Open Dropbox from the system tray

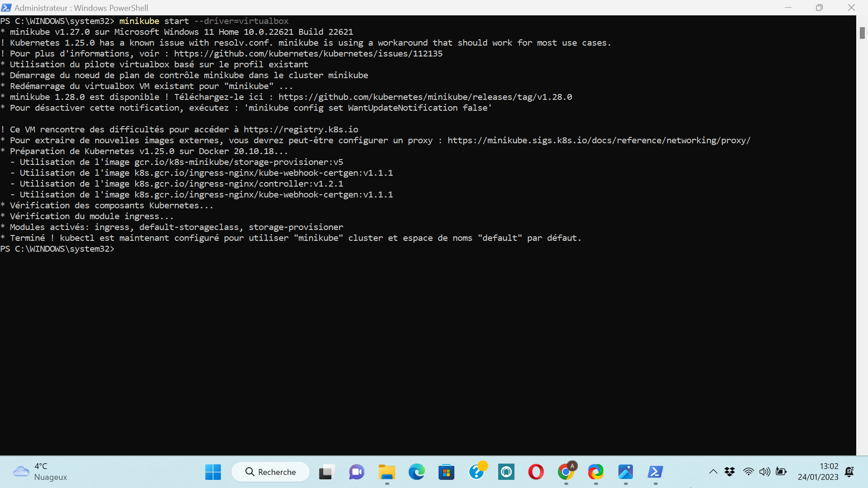click(730, 472)
